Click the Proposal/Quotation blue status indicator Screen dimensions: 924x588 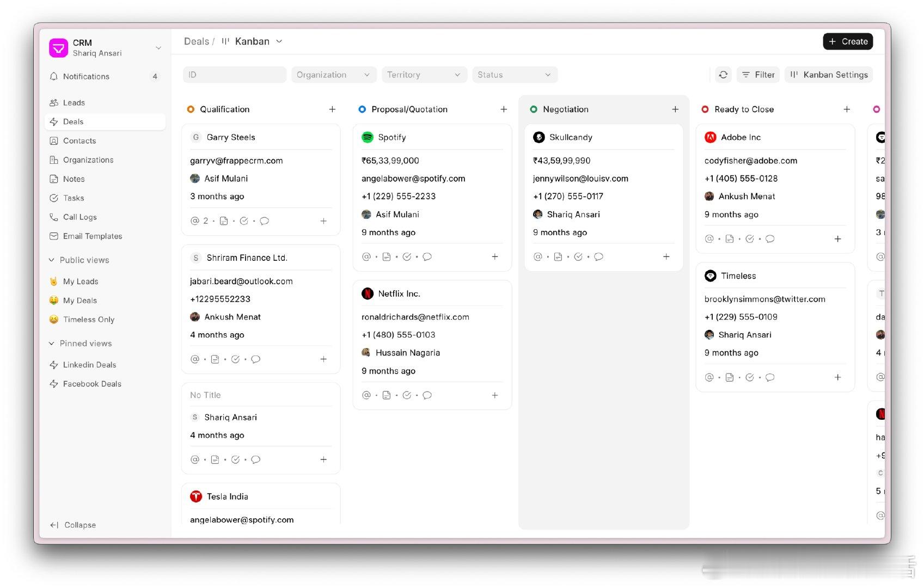tap(362, 109)
